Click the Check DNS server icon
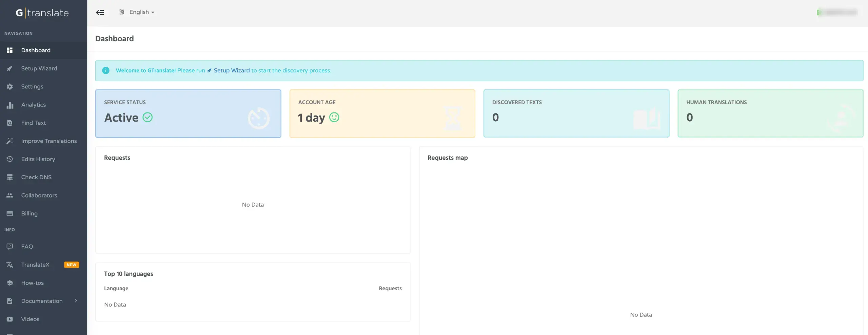Screen dimensions: 868x335 pyautogui.click(x=9, y=177)
